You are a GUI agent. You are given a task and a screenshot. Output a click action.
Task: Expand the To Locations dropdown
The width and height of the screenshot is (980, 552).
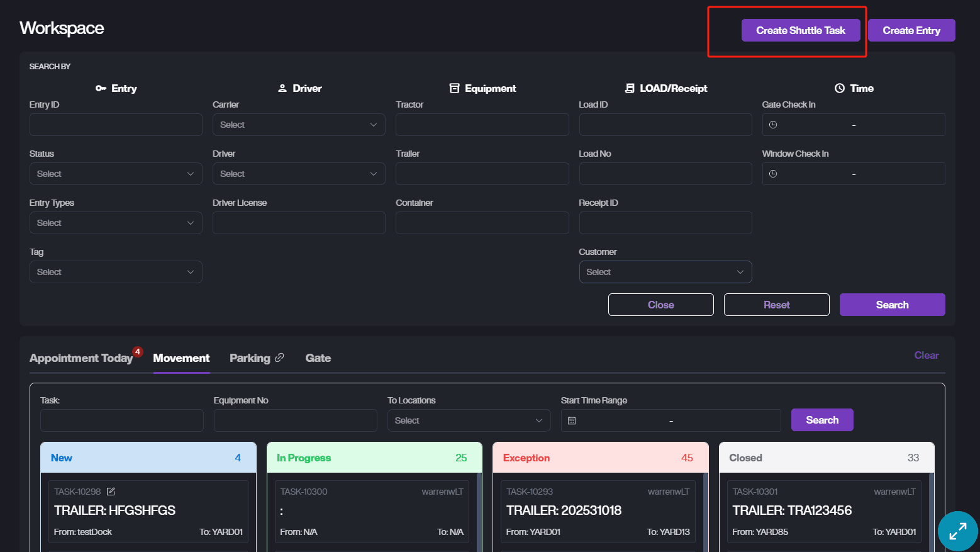[x=469, y=420]
